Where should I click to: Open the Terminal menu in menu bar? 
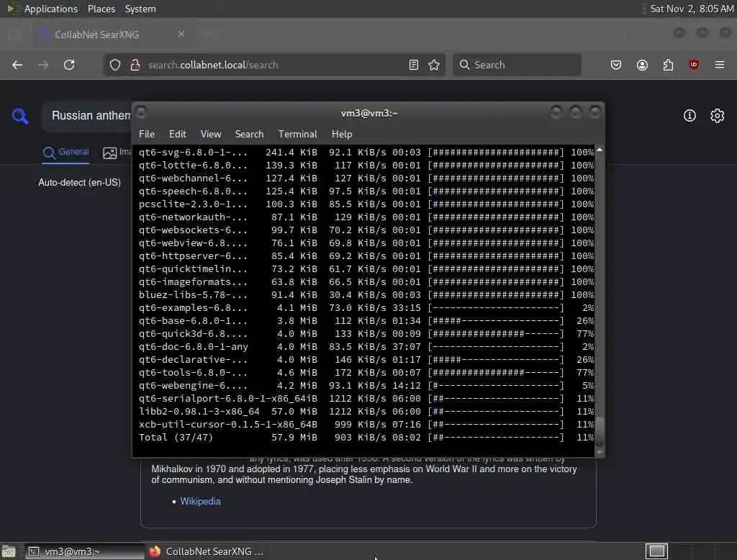coord(297,134)
